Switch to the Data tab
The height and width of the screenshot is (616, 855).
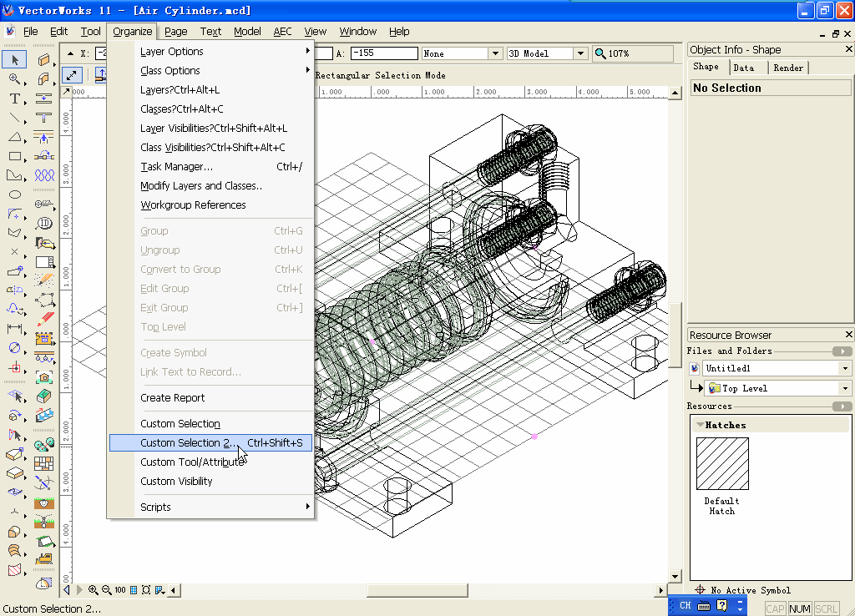[x=744, y=68]
